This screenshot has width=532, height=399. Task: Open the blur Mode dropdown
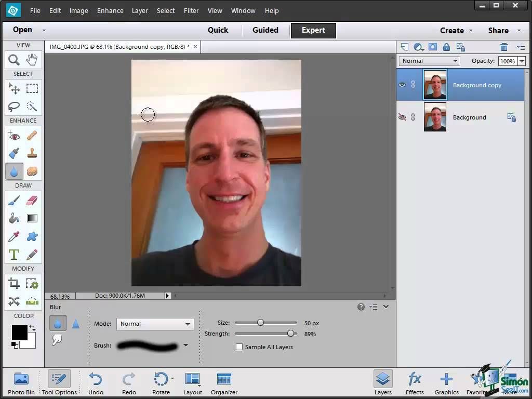(x=155, y=324)
